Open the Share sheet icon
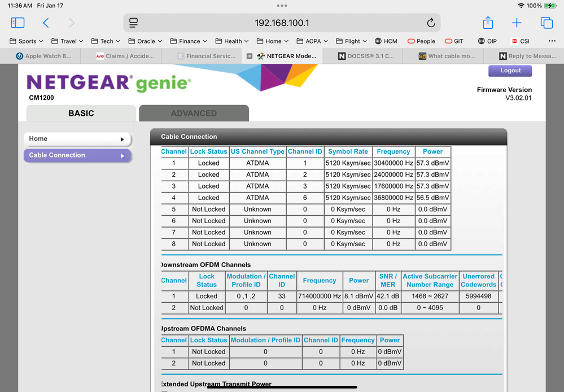The image size is (564, 392). (488, 23)
